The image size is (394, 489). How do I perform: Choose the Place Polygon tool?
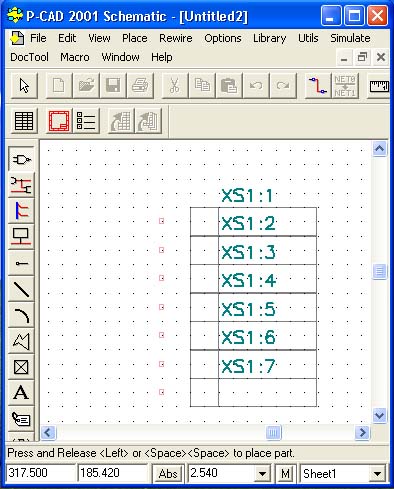click(21, 341)
